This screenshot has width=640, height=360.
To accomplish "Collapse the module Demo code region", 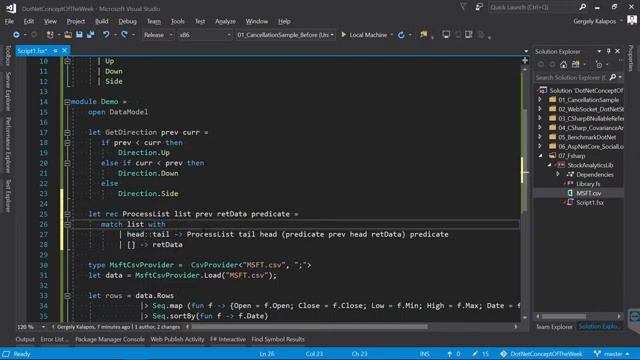I will [x=67, y=102].
